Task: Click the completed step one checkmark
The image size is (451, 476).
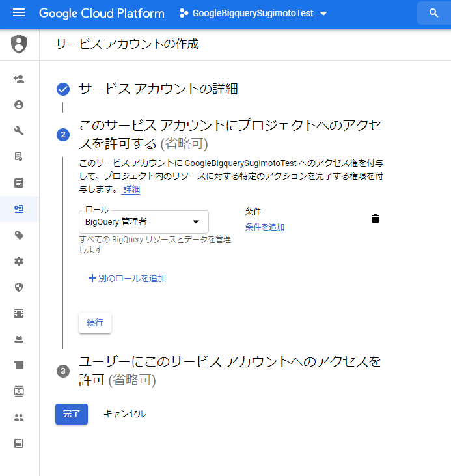Action: point(63,89)
